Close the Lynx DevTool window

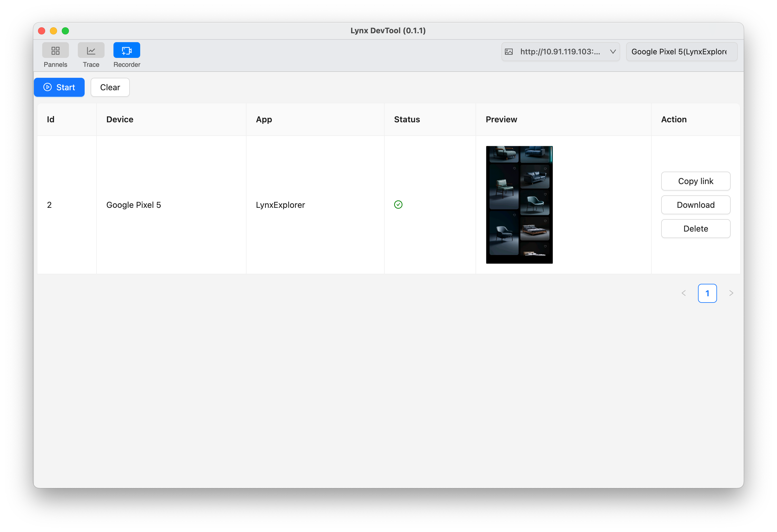tap(42, 31)
